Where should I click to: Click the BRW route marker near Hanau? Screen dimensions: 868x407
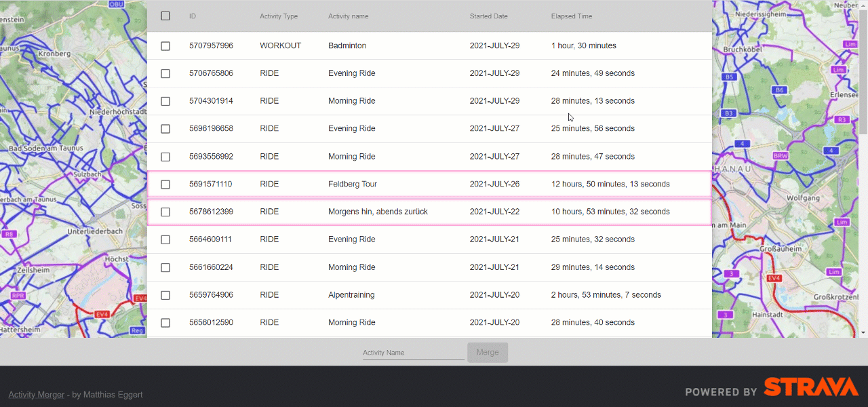pos(781,156)
